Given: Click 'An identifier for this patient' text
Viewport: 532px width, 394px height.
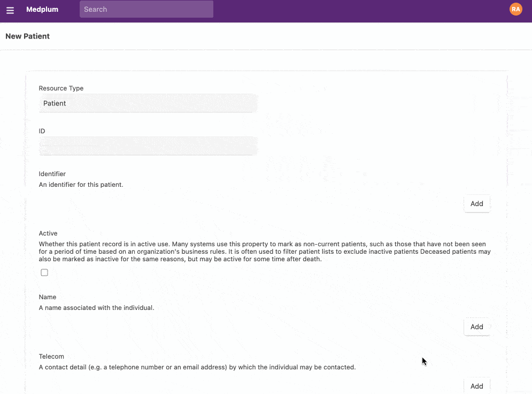Looking at the screenshot, I should click(81, 185).
